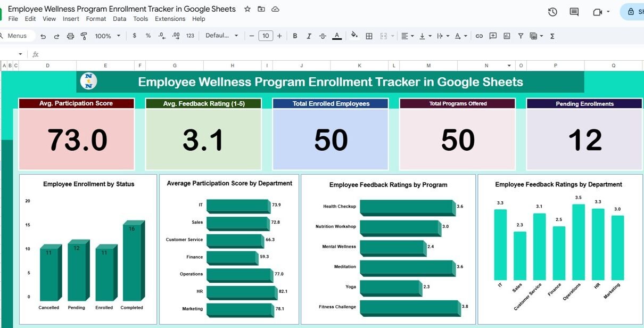The image size is (644, 328).
Task: Open the comments panel icon
Action: (574, 12)
